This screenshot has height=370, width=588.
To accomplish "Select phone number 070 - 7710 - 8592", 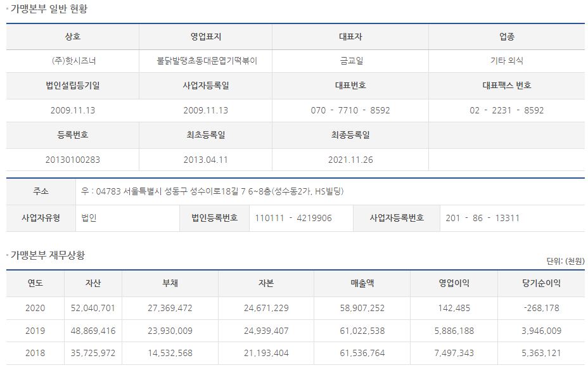I will 350,110.
